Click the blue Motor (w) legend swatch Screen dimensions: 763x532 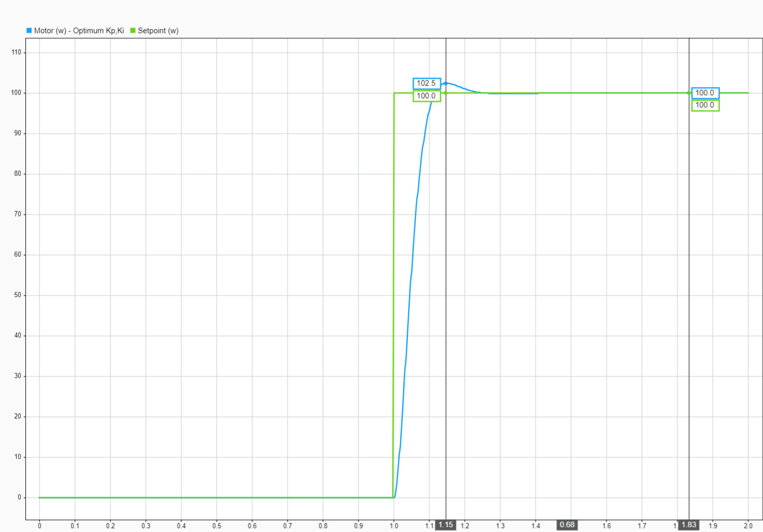click(x=29, y=31)
